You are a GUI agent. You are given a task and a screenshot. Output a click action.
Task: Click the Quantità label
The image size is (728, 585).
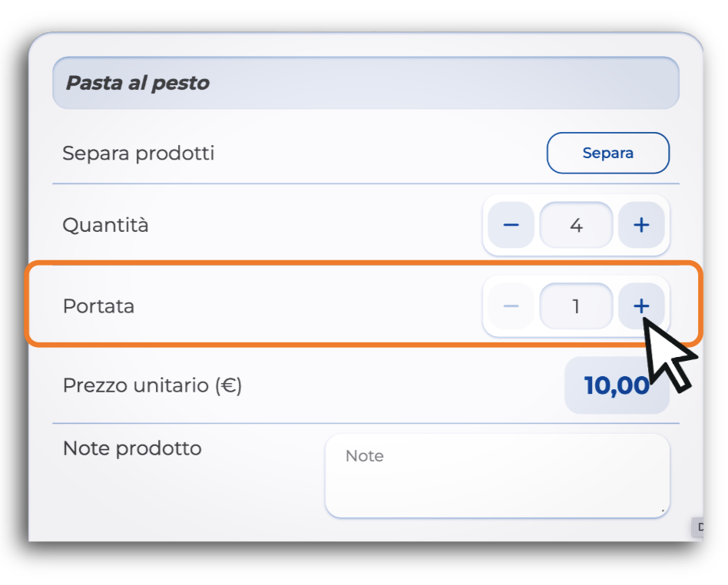click(105, 225)
